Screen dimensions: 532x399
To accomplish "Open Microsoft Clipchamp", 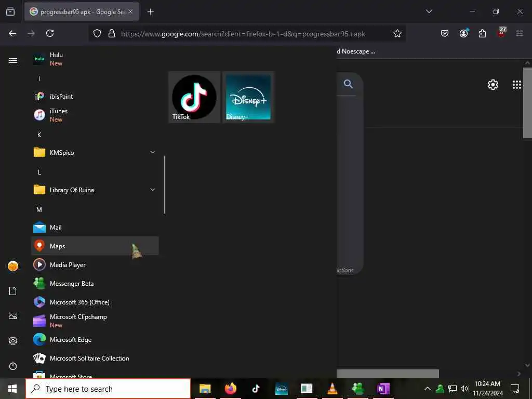I will click(x=95, y=321).
